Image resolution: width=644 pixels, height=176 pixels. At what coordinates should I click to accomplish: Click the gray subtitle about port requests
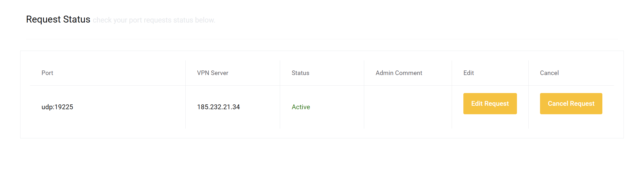(154, 20)
